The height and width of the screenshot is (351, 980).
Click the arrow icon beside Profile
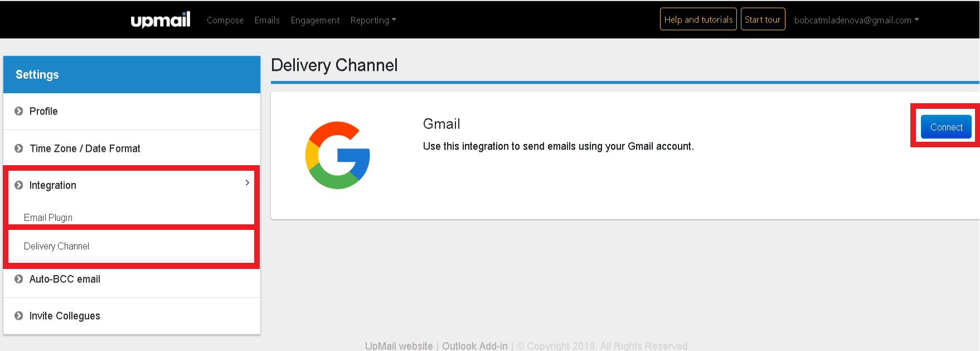(19, 111)
